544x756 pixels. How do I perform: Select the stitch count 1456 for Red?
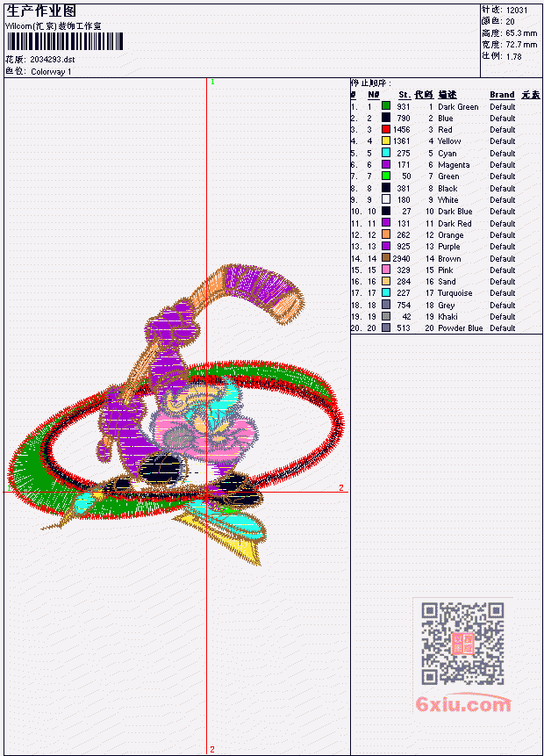coord(401,130)
